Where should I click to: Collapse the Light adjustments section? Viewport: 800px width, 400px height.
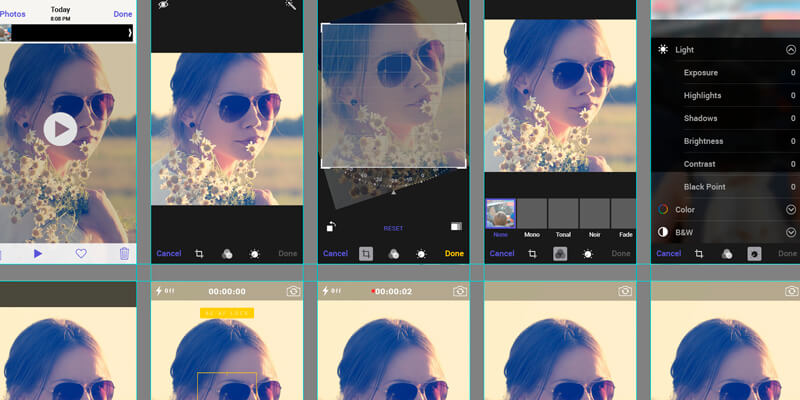click(790, 49)
